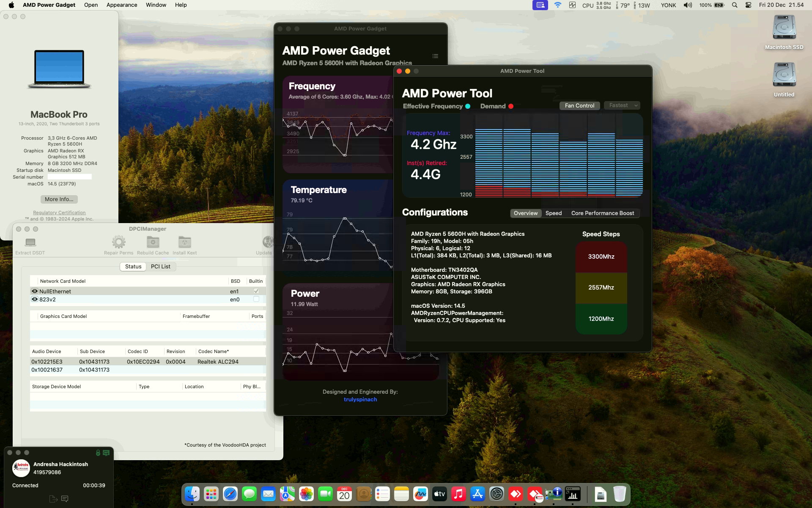Screen dimensions: 812x508
Task: Click 2557Mhz olive speed step
Action: click(601, 287)
